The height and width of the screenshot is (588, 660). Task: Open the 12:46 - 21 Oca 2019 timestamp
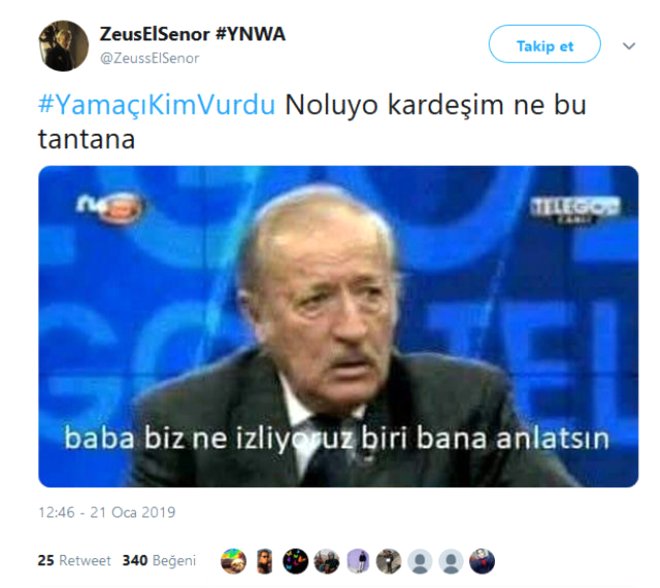tap(107, 512)
